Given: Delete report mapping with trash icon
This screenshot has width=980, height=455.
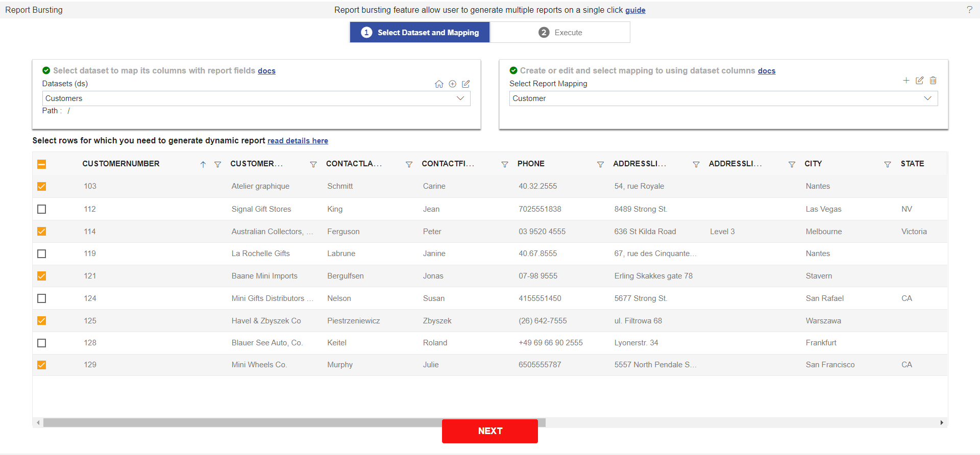Looking at the screenshot, I should [x=933, y=81].
